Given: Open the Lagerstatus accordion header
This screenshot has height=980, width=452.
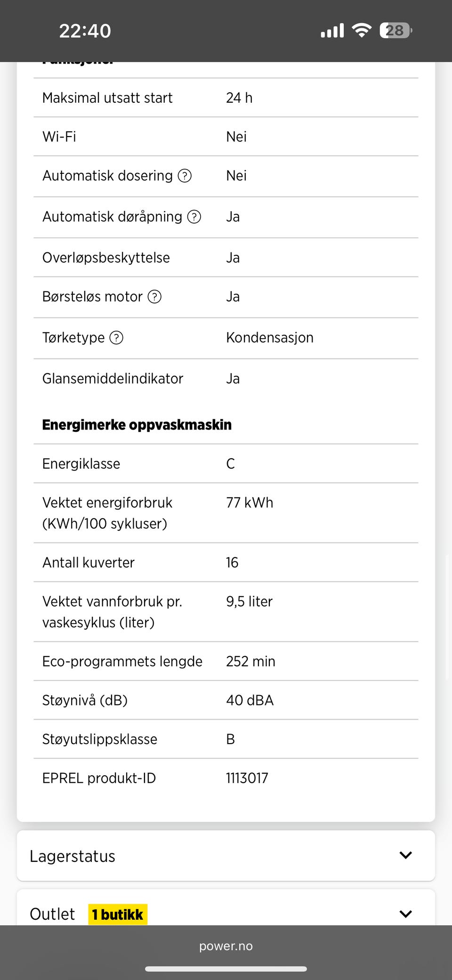Looking at the screenshot, I should click(x=73, y=856).
